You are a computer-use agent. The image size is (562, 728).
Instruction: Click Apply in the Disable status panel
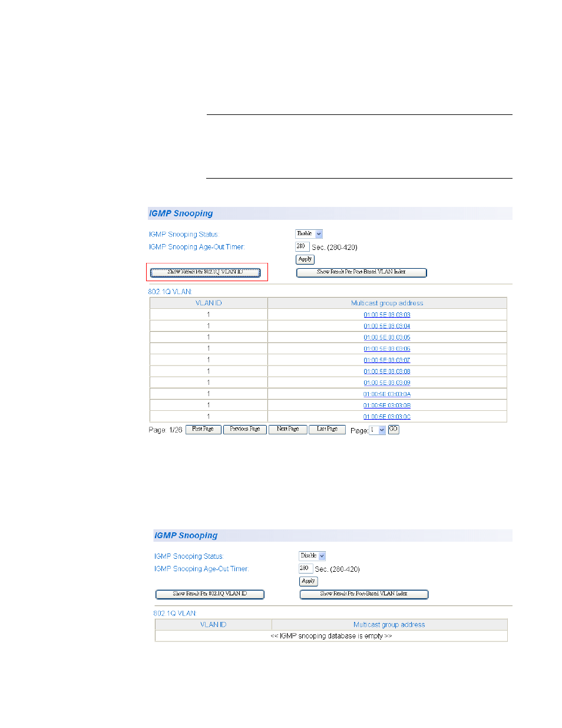(x=309, y=581)
